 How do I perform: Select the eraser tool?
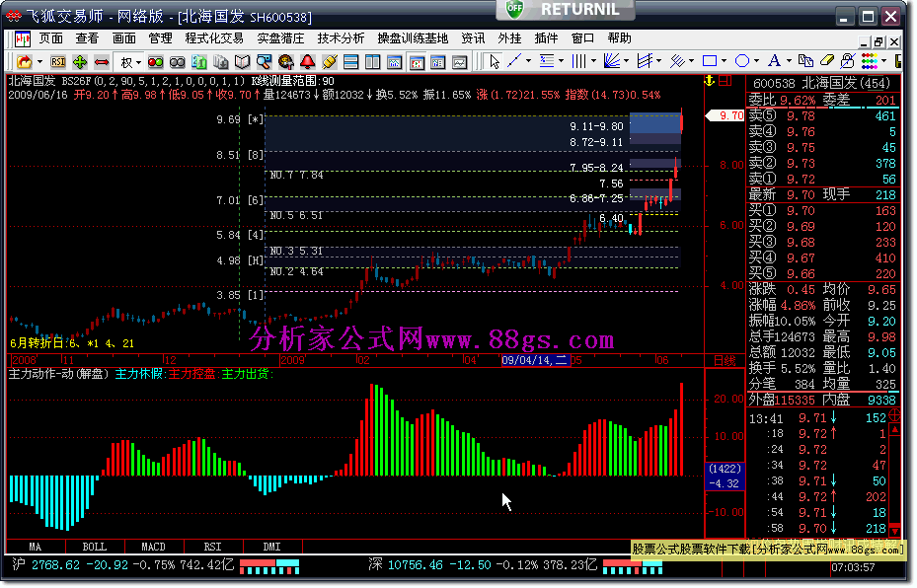click(x=827, y=61)
